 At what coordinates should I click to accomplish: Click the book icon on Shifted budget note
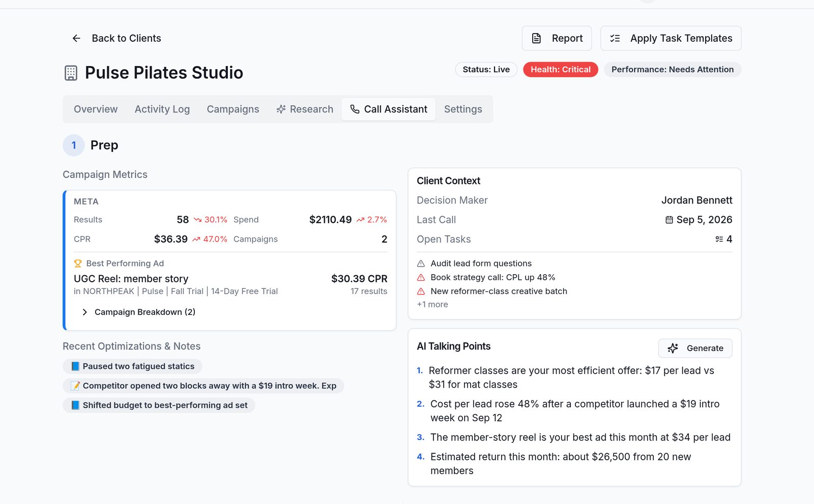click(x=75, y=405)
